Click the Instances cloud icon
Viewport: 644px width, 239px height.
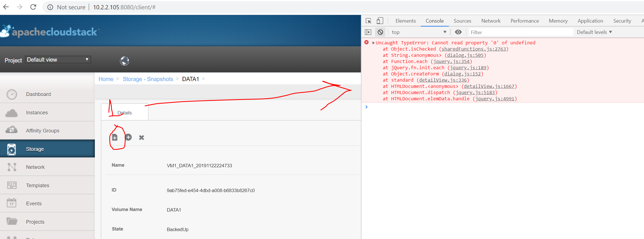[12, 113]
